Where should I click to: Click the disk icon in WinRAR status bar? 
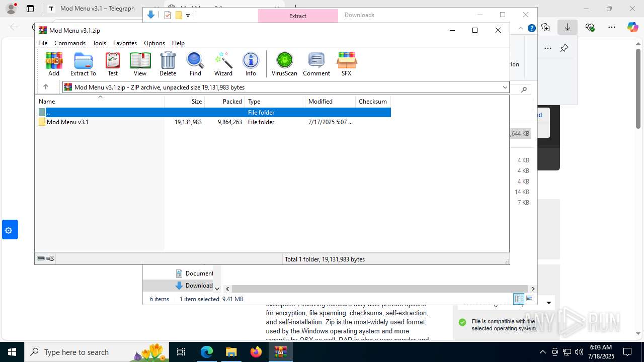41,259
